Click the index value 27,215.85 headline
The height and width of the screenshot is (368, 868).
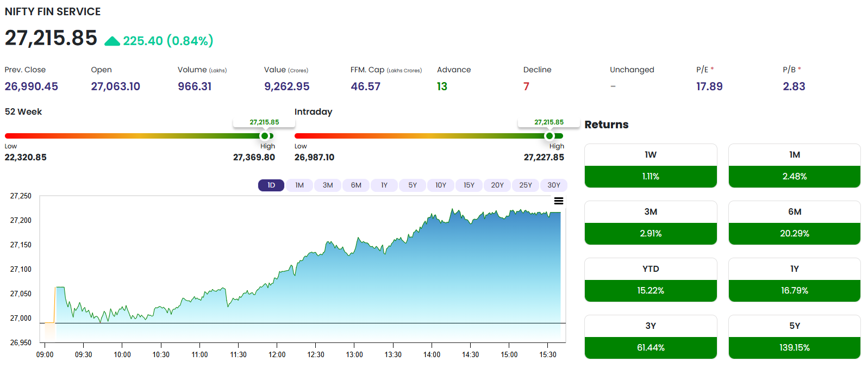51,38
